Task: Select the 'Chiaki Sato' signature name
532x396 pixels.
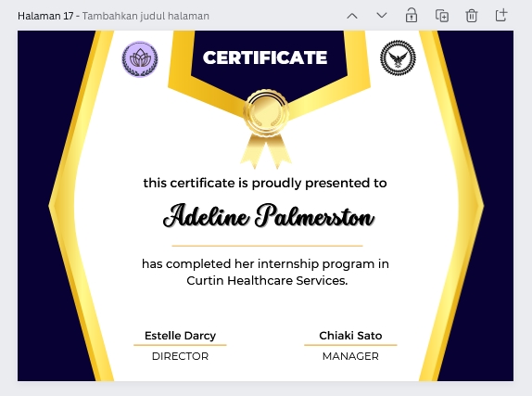Action: (350, 336)
